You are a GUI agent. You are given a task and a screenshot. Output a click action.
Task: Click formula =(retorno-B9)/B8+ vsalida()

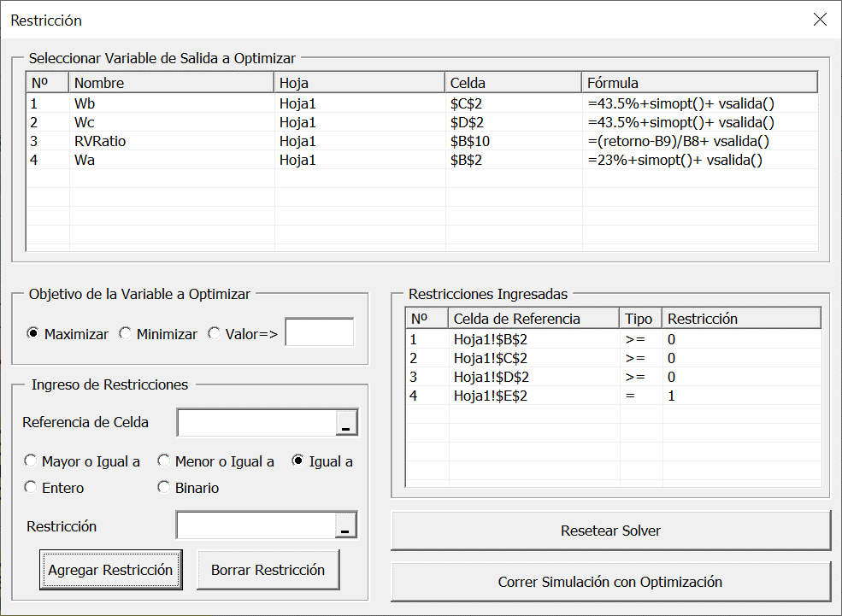(679, 141)
